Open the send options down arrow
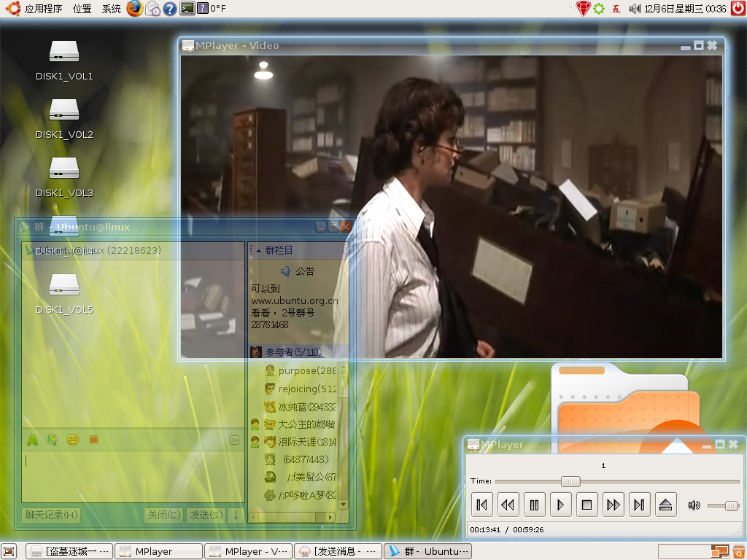Viewport: 747px width, 560px height. pos(236,515)
